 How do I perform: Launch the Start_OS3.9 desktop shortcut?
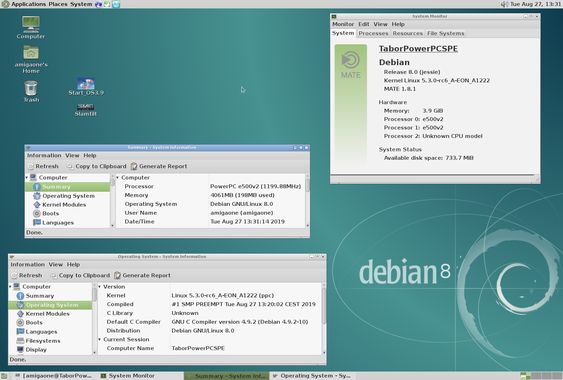[86, 87]
